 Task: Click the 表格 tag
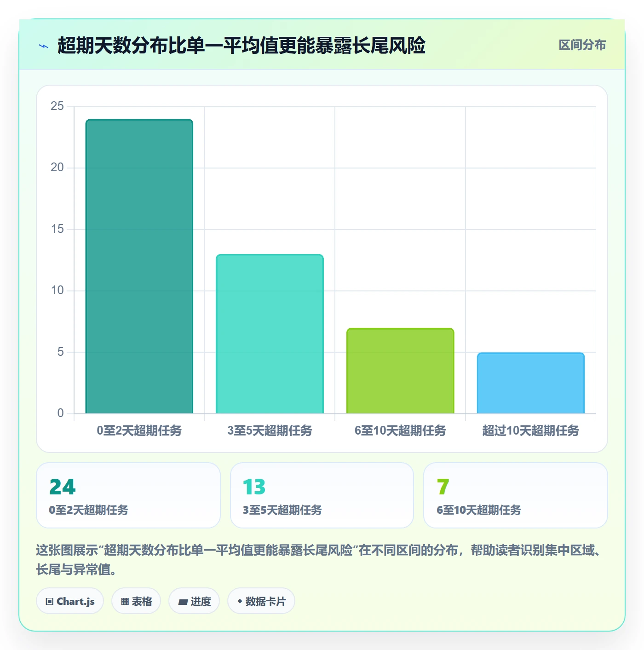136,601
